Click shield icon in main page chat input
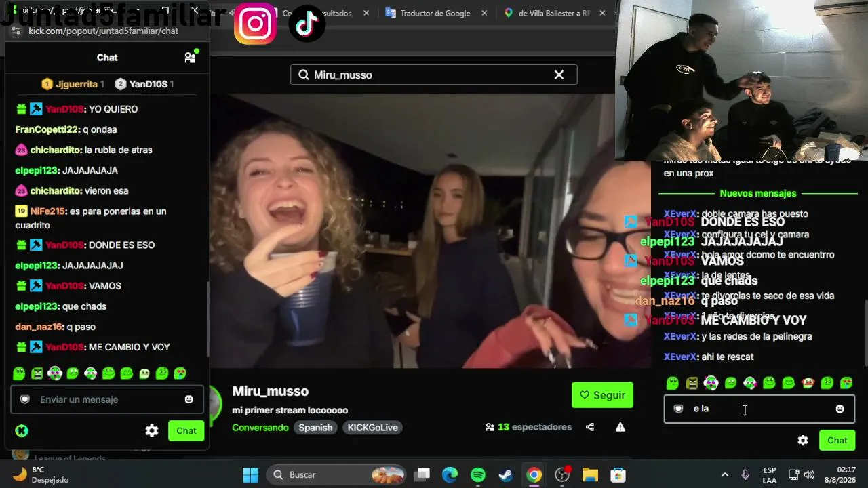Viewport: 868px width, 488px height. click(678, 409)
